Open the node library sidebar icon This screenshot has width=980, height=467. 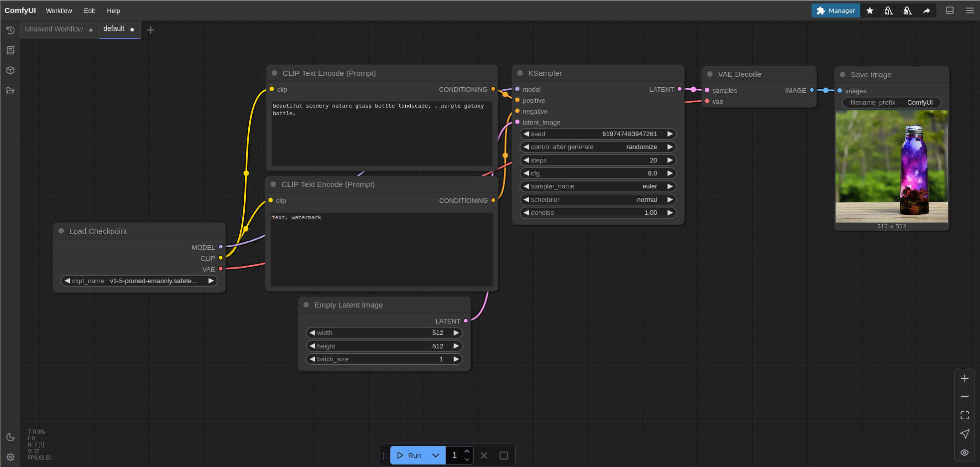10,50
